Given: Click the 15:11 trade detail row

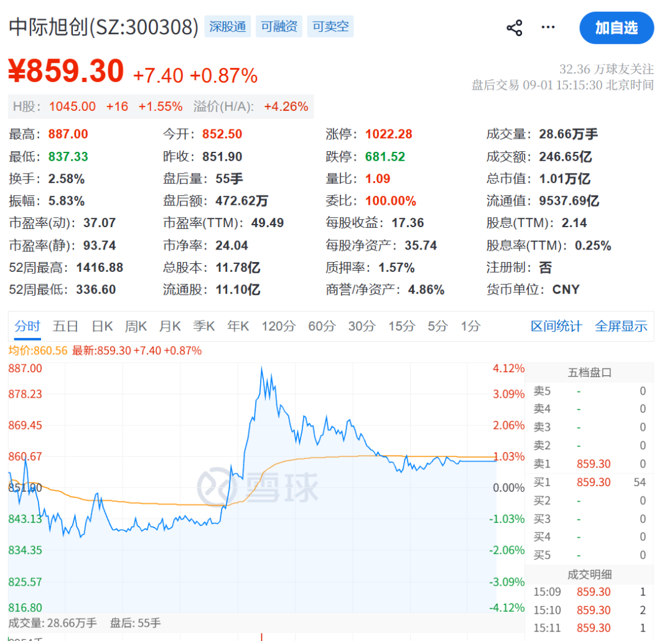Looking at the screenshot, I should coord(589,628).
